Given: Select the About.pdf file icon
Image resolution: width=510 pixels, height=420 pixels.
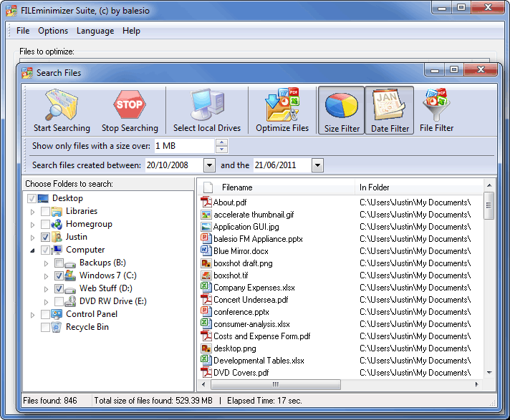Looking at the screenshot, I should point(206,202).
